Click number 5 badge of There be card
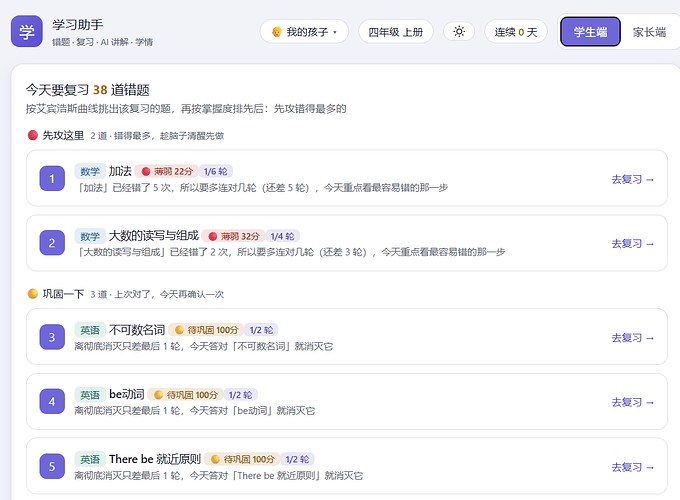This screenshot has height=500, width=680. tap(52, 466)
